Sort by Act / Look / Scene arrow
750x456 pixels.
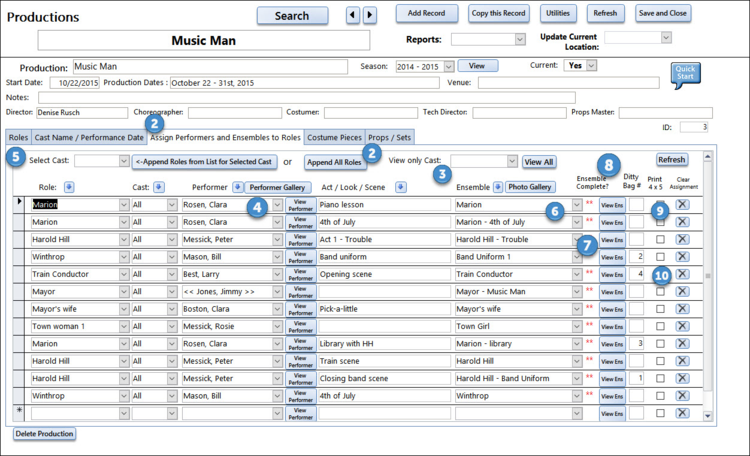401,187
